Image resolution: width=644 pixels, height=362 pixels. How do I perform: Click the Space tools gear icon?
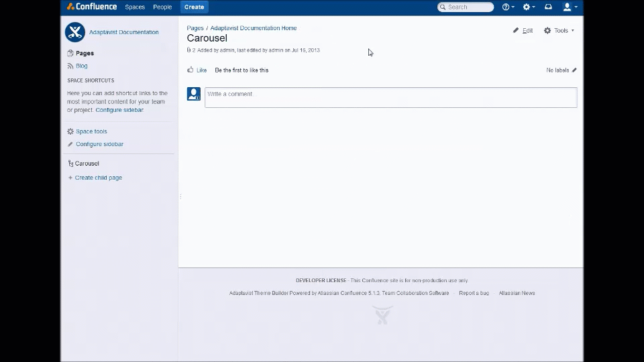point(70,131)
